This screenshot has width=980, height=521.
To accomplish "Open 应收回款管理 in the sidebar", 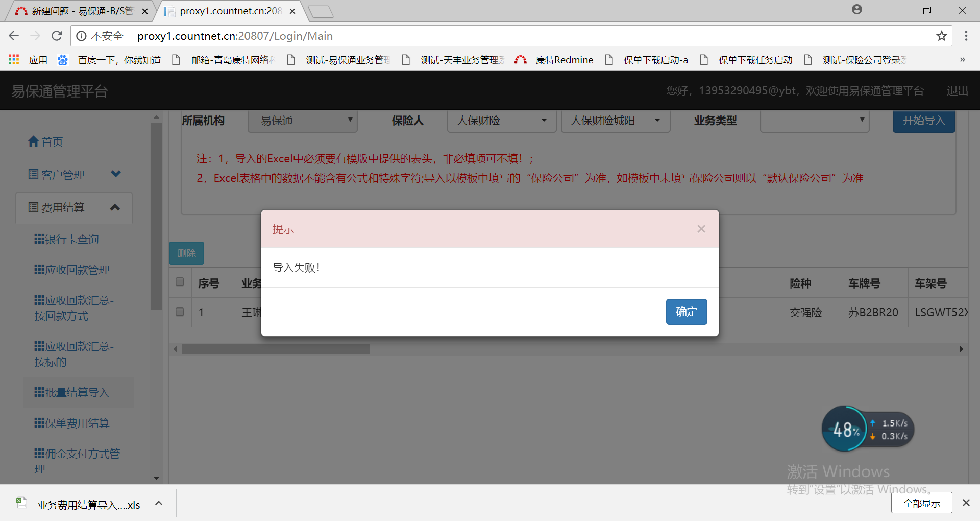I will pyautogui.click(x=72, y=270).
